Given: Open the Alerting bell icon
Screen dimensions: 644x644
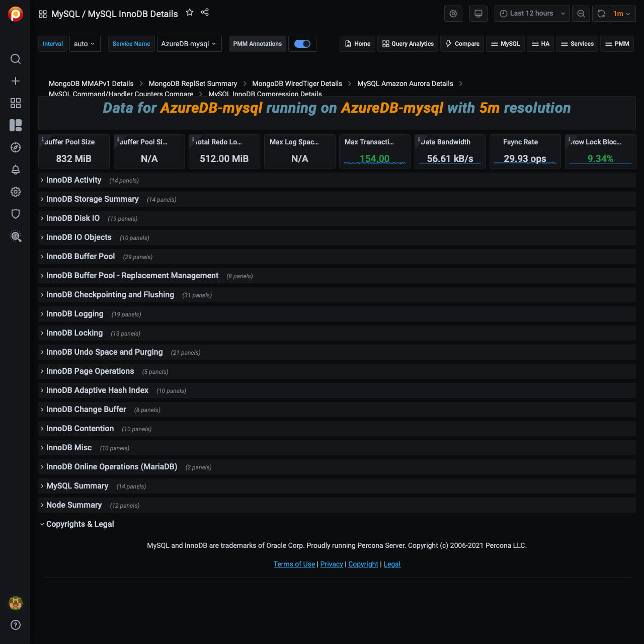Looking at the screenshot, I should coord(16,170).
